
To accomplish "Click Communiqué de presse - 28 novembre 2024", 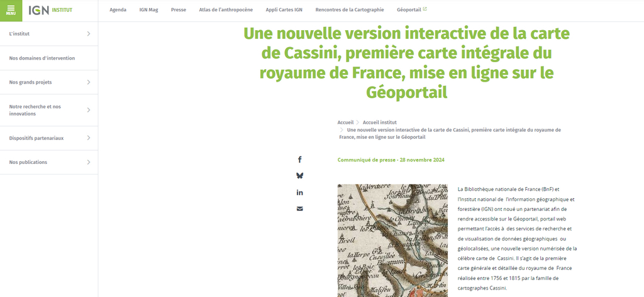I will [391, 160].
